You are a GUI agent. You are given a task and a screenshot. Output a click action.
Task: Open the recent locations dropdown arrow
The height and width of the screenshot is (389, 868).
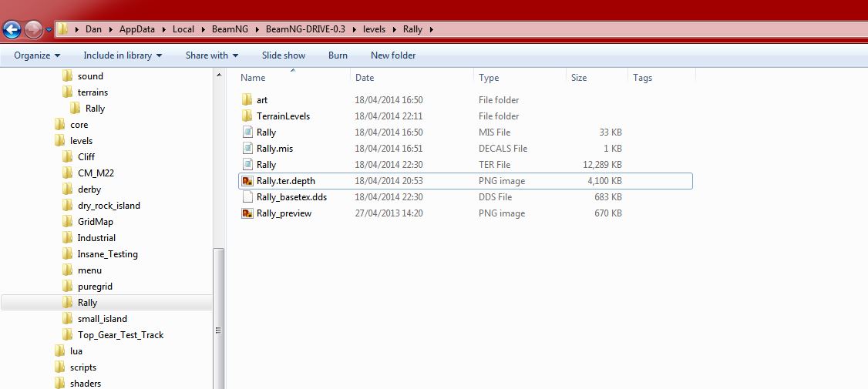49,30
